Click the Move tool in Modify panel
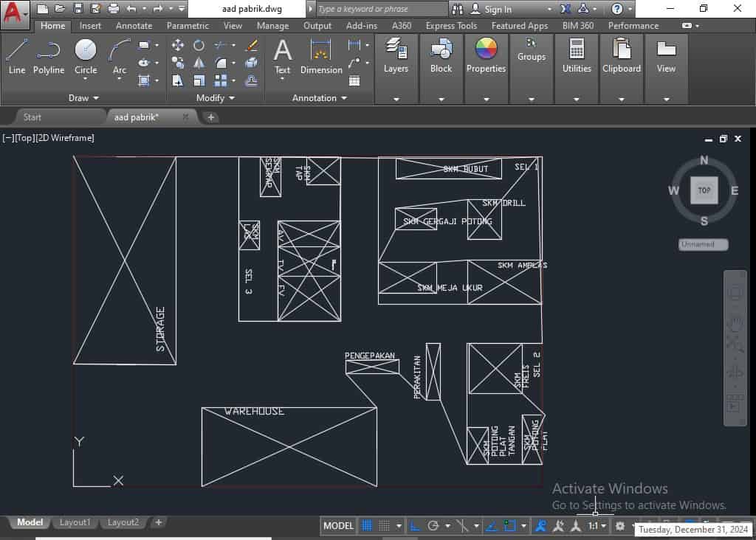Viewport: 756px width, 540px height. click(x=178, y=45)
